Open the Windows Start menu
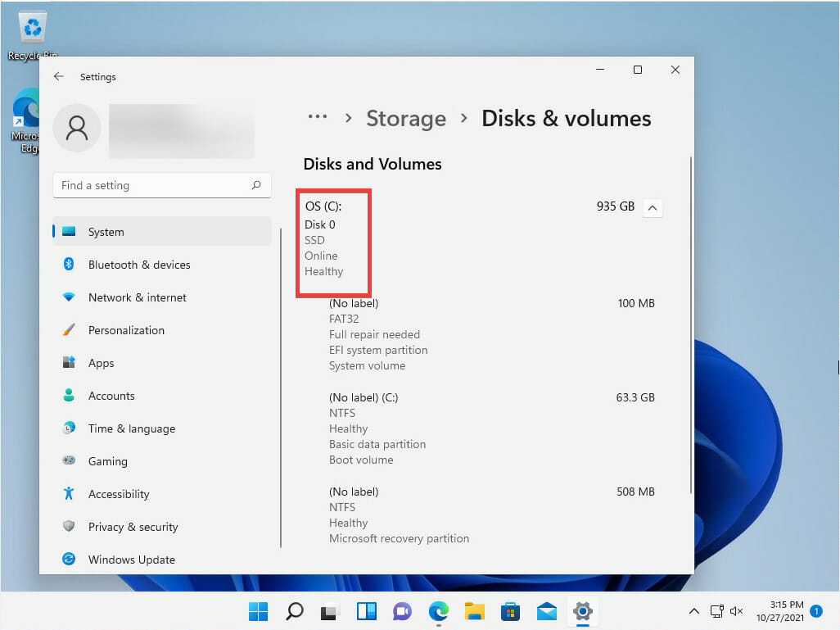 tap(258, 611)
